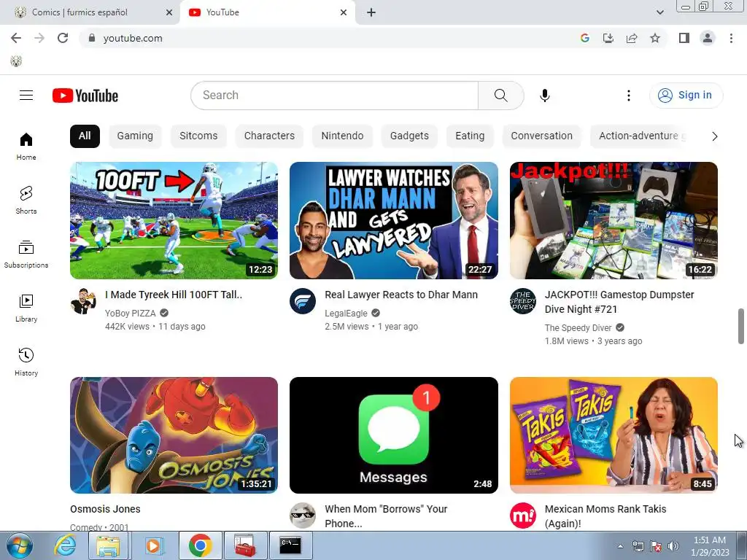This screenshot has width=747, height=560.
Task: Select the Conversation filter chip
Action: click(x=542, y=136)
